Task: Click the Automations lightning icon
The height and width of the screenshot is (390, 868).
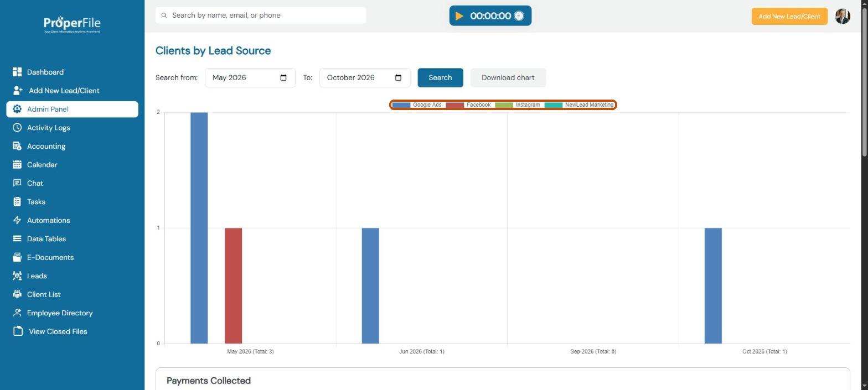Action: tap(17, 220)
